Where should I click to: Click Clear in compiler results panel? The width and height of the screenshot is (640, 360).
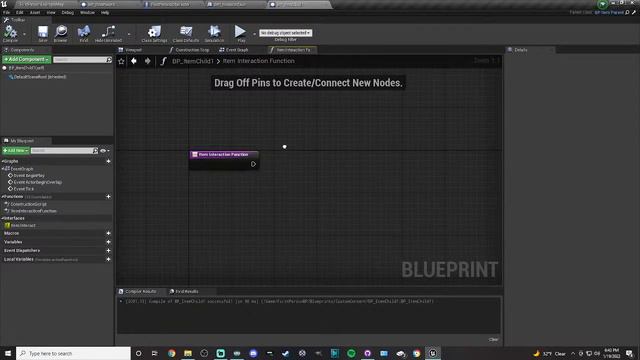coord(493,340)
